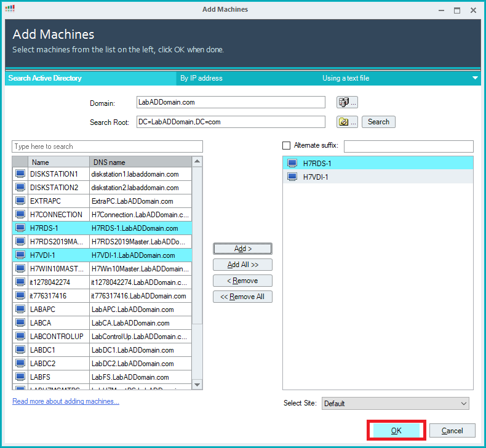Viewport: 486px width, 448px height.
Task: Select H7VDI-1 icon in the added machines list
Action: (x=293, y=177)
